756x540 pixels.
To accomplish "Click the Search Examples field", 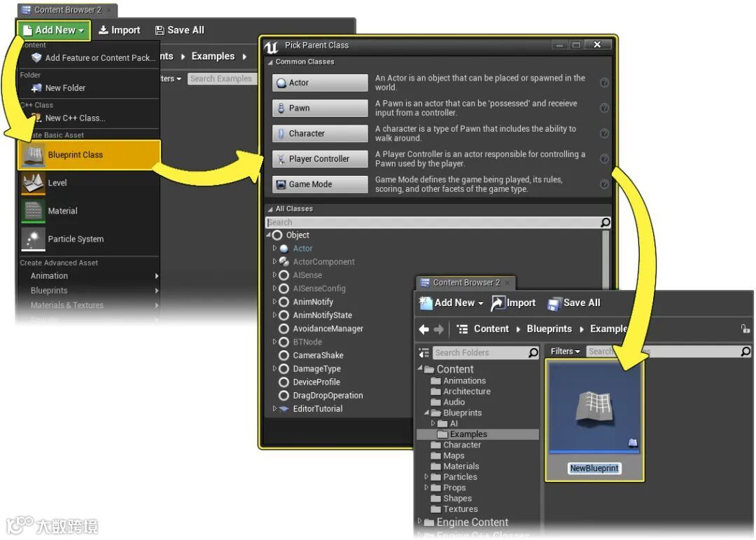I will click(x=221, y=78).
